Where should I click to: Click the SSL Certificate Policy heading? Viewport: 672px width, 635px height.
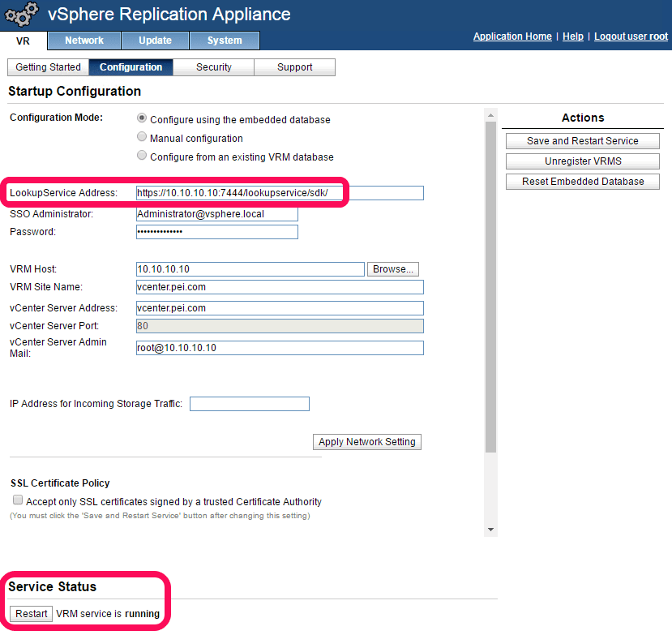pos(60,483)
